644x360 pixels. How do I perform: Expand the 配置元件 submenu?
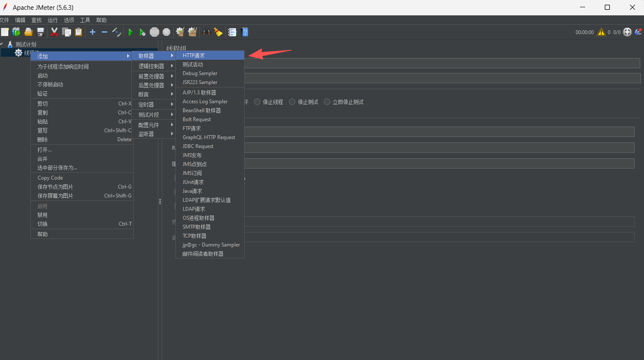(x=154, y=125)
